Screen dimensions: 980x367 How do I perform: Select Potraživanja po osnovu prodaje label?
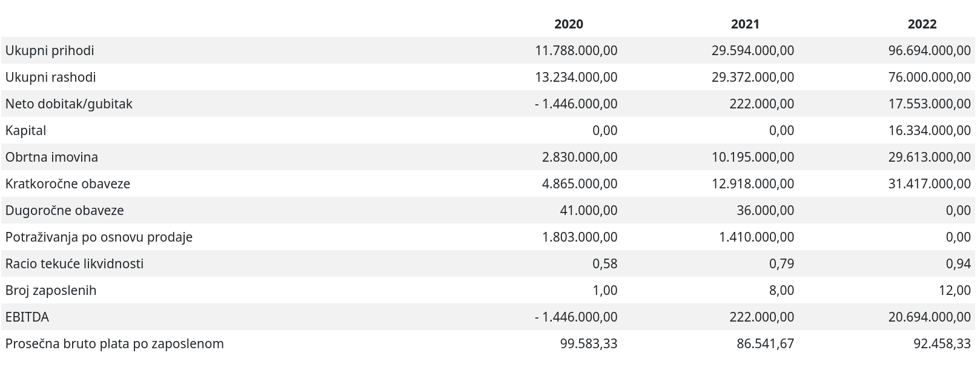(99, 237)
